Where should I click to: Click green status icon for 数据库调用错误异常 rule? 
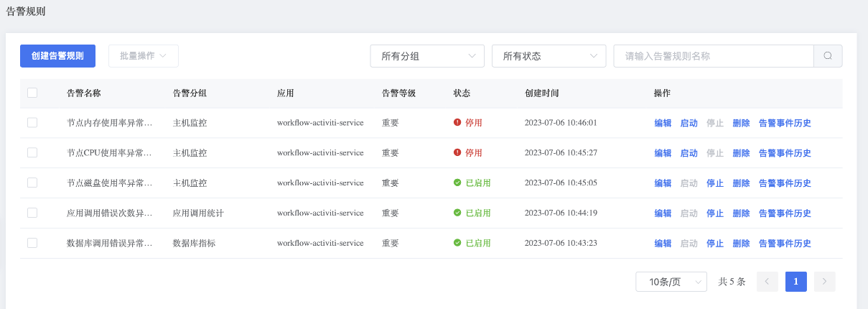[x=457, y=244]
